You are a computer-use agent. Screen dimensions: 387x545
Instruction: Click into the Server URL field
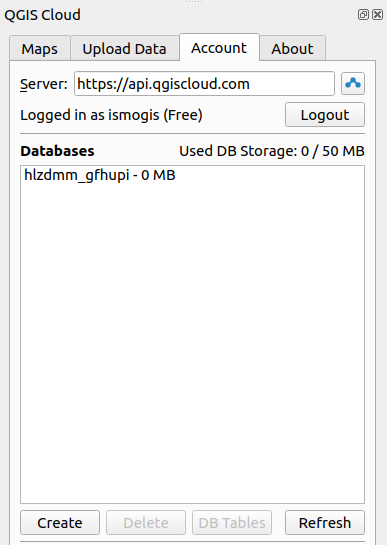coord(204,84)
